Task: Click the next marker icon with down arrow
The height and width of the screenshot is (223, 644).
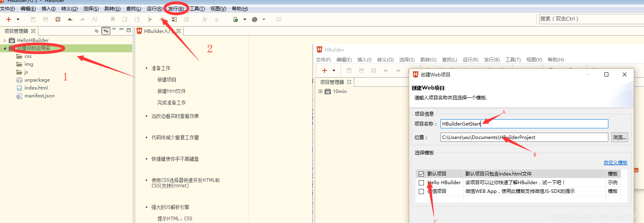Action: coord(137,19)
